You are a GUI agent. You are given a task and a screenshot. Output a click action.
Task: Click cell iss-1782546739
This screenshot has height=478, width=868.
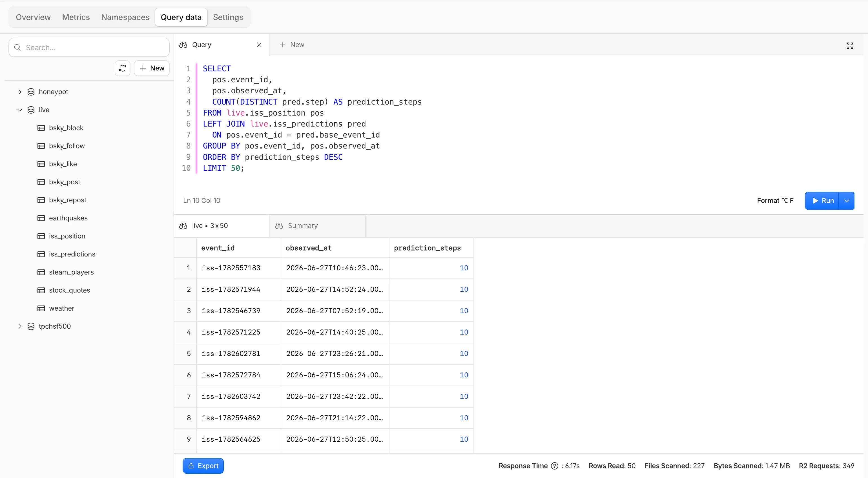[239, 311]
